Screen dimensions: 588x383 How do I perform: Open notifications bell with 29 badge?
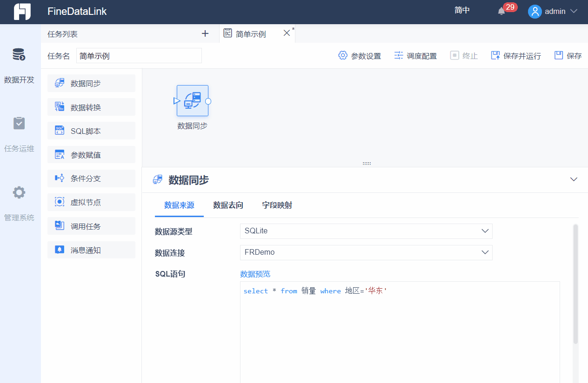501,11
